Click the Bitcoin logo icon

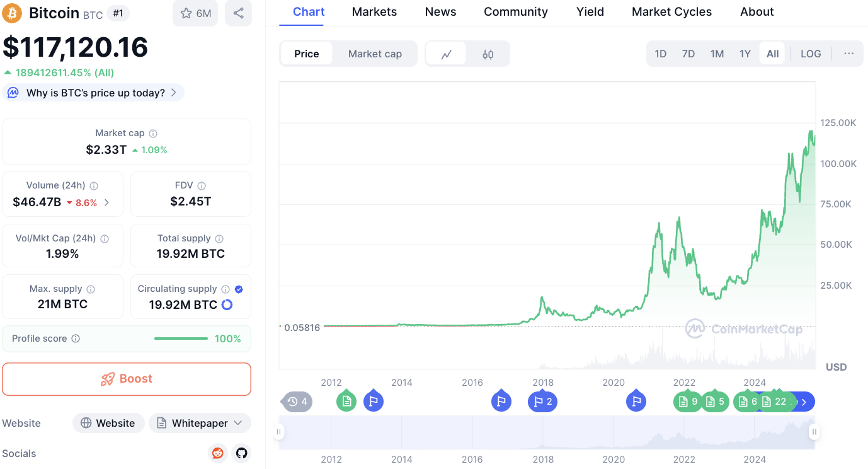(12, 13)
